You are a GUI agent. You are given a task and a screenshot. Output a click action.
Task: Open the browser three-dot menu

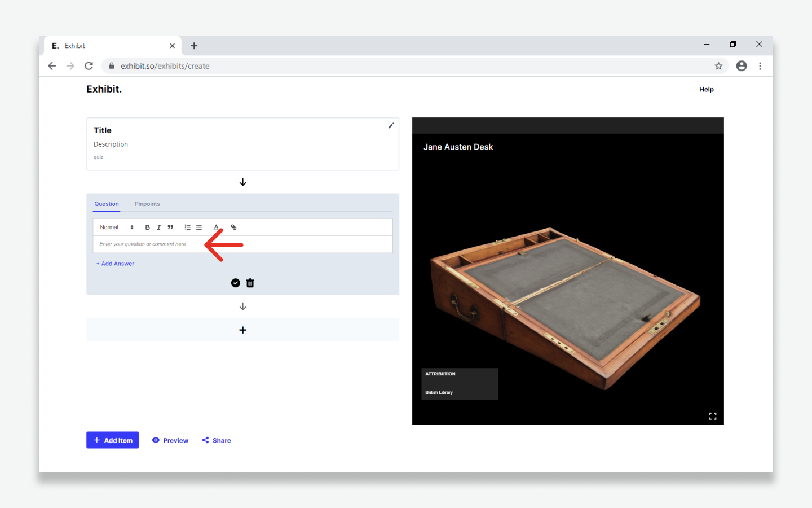coord(760,66)
